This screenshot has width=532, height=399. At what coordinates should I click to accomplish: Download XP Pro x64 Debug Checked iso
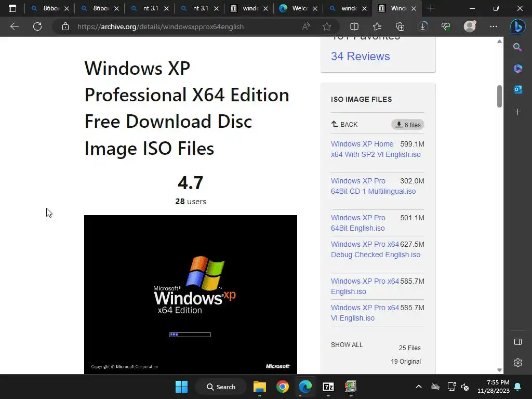[376, 249]
